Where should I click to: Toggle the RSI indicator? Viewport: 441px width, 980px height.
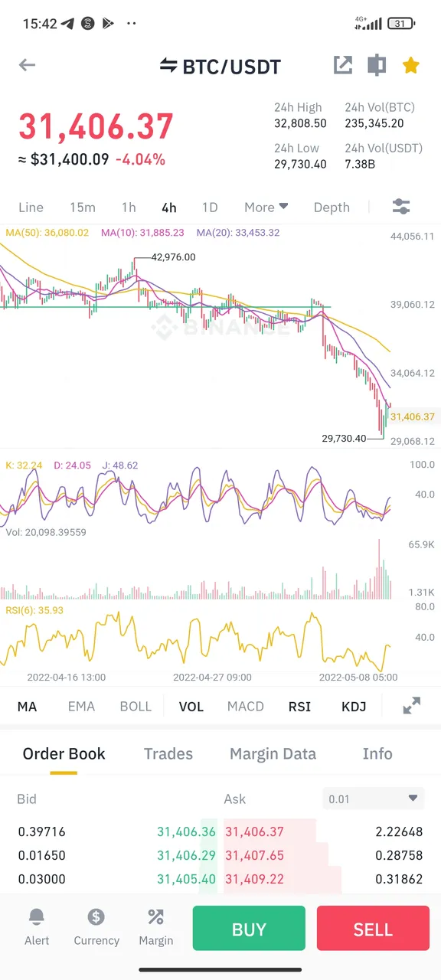tap(299, 707)
